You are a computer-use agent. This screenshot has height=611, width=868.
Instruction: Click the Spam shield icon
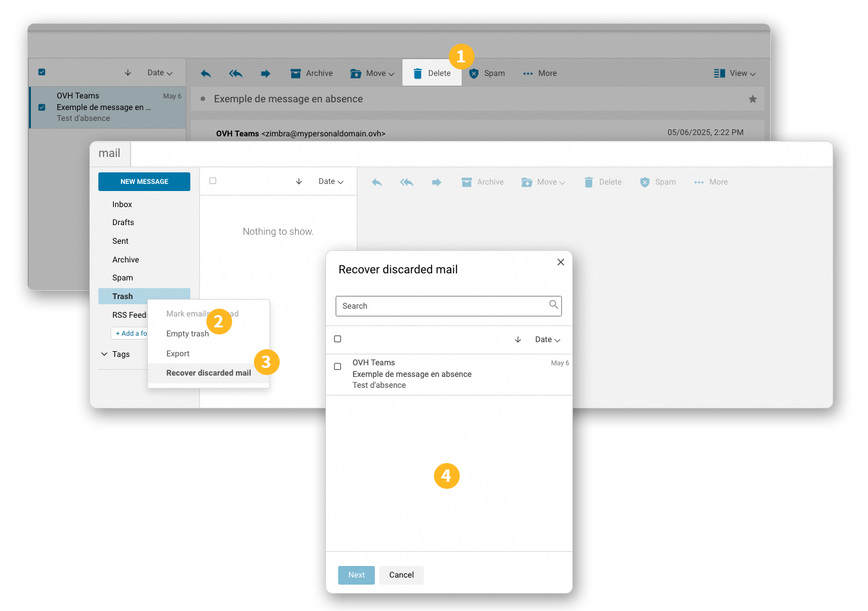pyautogui.click(x=473, y=73)
